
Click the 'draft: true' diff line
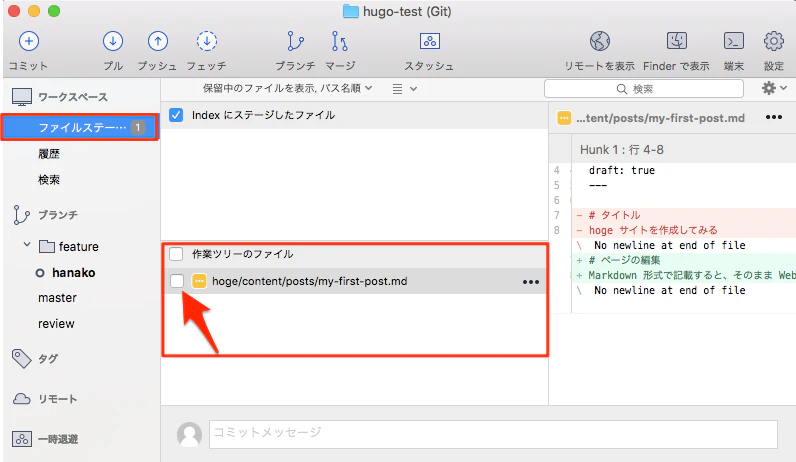pos(621,171)
